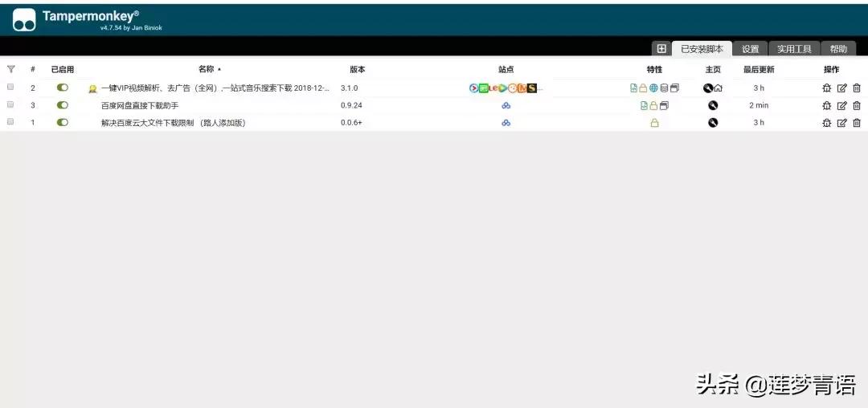Screen dimensions: 868x408
Task: Disable the 解决百度云大文件下载限制 toggle
Action: (x=63, y=122)
